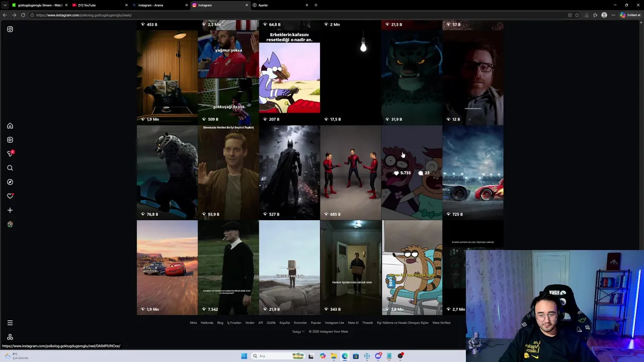
Task: Open the Copilot Sohbet et button
Action: [x=629, y=15]
